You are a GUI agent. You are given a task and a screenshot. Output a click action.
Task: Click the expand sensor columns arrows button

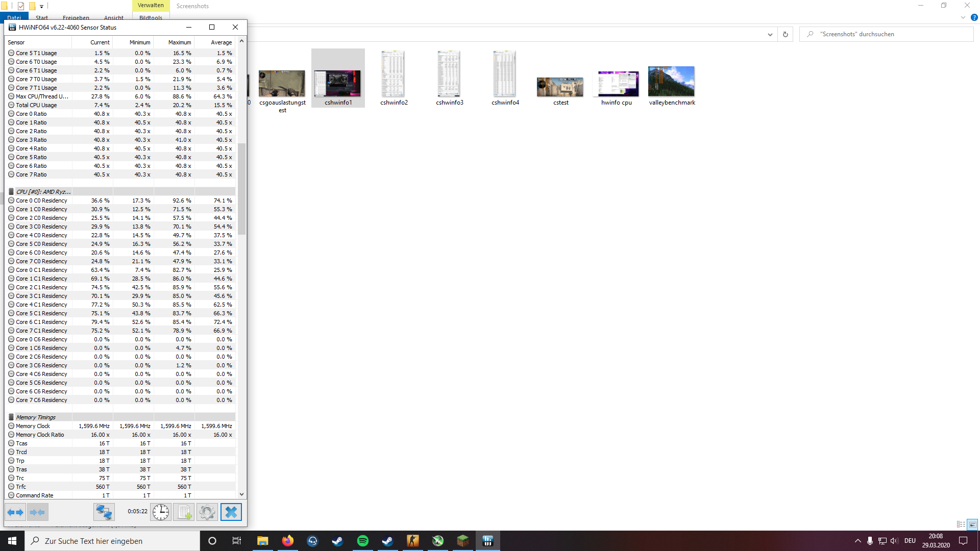coord(15,512)
